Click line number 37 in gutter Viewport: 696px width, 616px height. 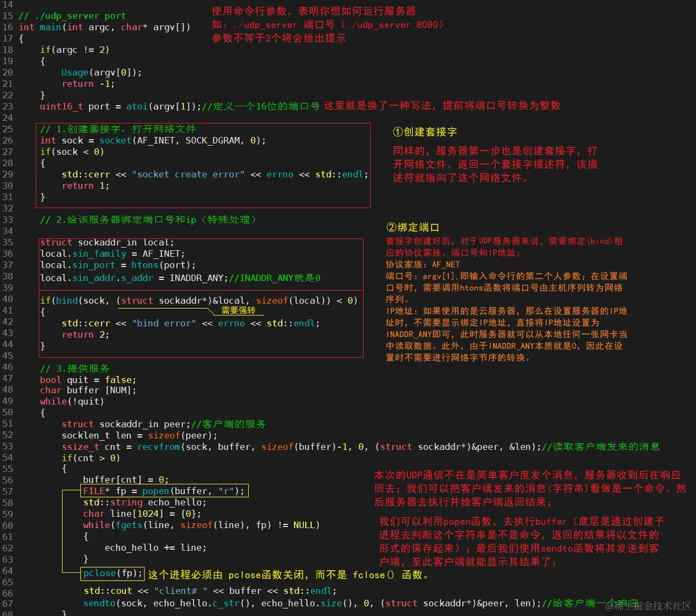[x=8, y=265]
